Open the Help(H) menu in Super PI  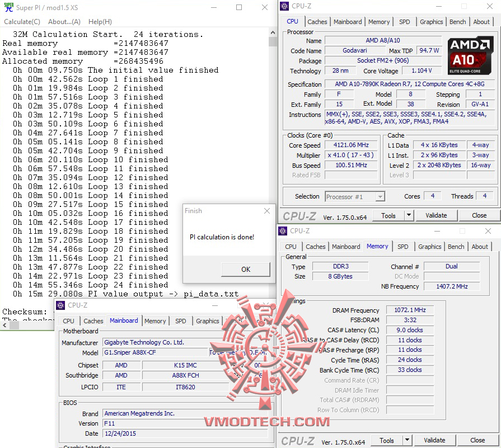(100, 22)
